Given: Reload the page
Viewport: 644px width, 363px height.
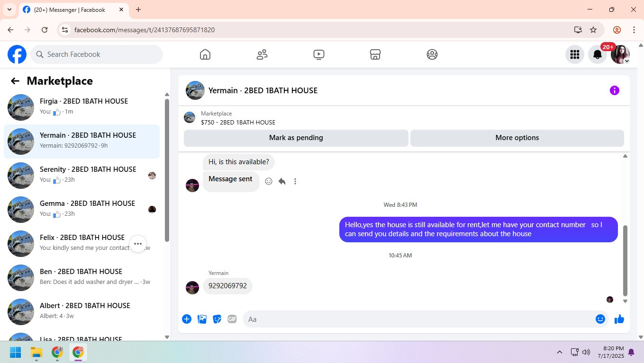Looking at the screenshot, I should coord(45,30).
